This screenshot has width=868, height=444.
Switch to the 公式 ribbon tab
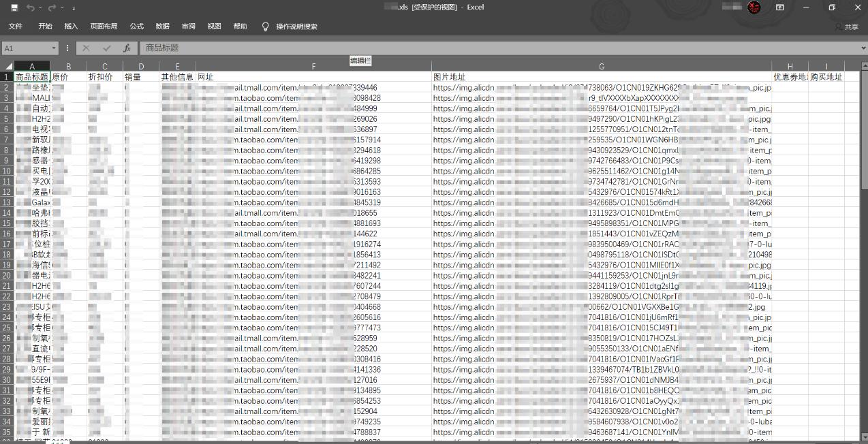(x=136, y=27)
